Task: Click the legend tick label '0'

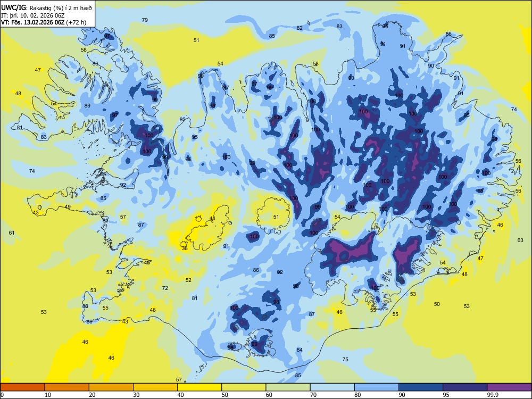Action: coord(2,395)
